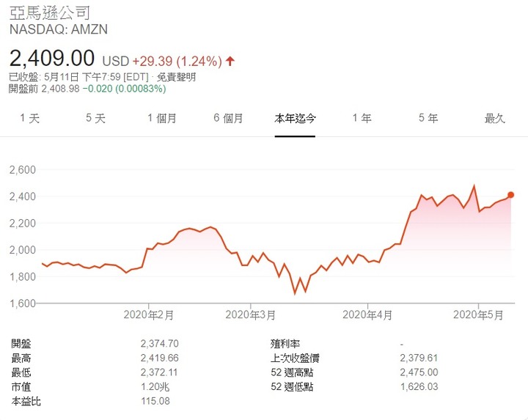Select the 本年迄今 tab

pyautogui.click(x=295, y=119)
